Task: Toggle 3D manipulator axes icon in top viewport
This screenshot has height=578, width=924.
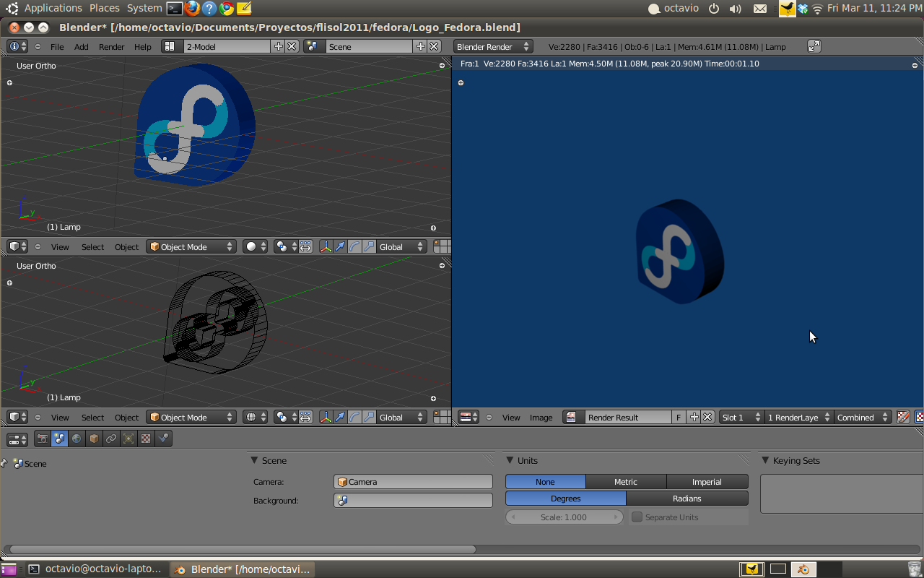Action: (326, 247)
